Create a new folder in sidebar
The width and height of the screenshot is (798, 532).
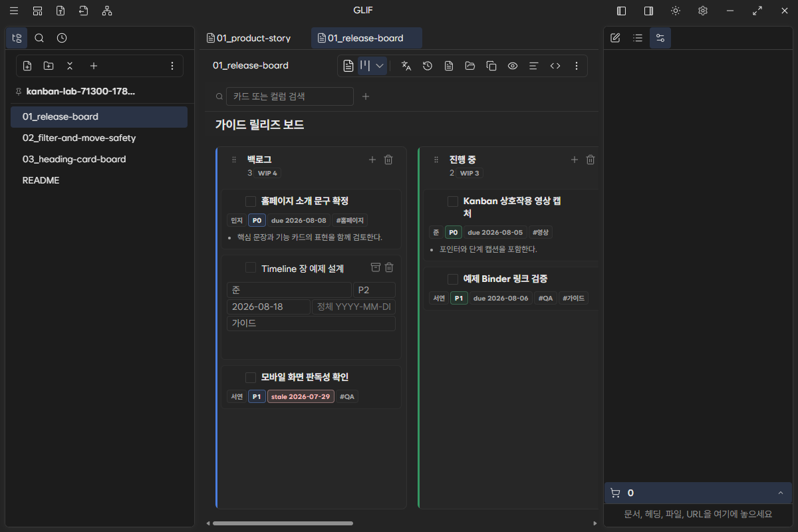[49, 66]
